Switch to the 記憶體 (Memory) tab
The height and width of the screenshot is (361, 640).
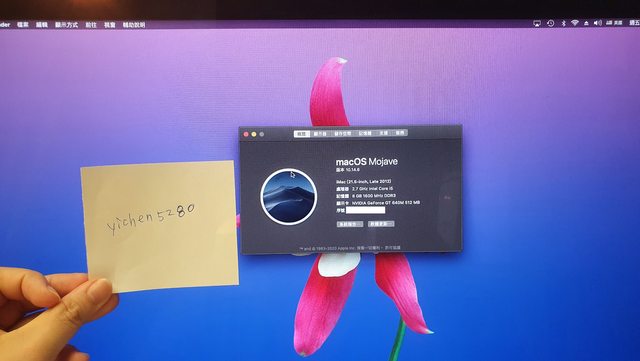tap(365, 134)
